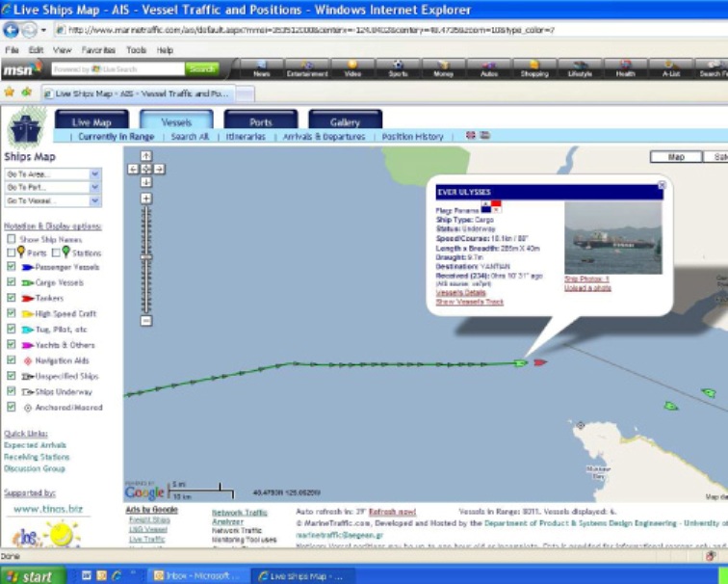This screenshot has height=584, width=728.
Task: Open Go To Area dropdown
Action: click(53, 174)
